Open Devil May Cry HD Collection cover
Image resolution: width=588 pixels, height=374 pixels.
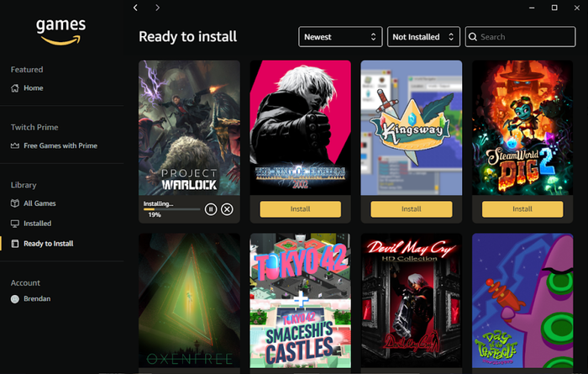pyautogui.click(x=412, y=301)
